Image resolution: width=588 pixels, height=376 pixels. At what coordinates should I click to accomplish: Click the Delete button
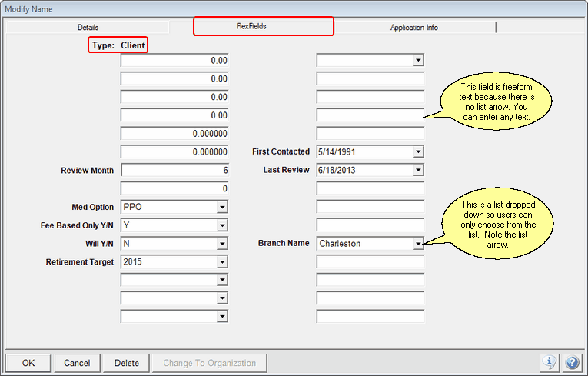coord(126,363)
